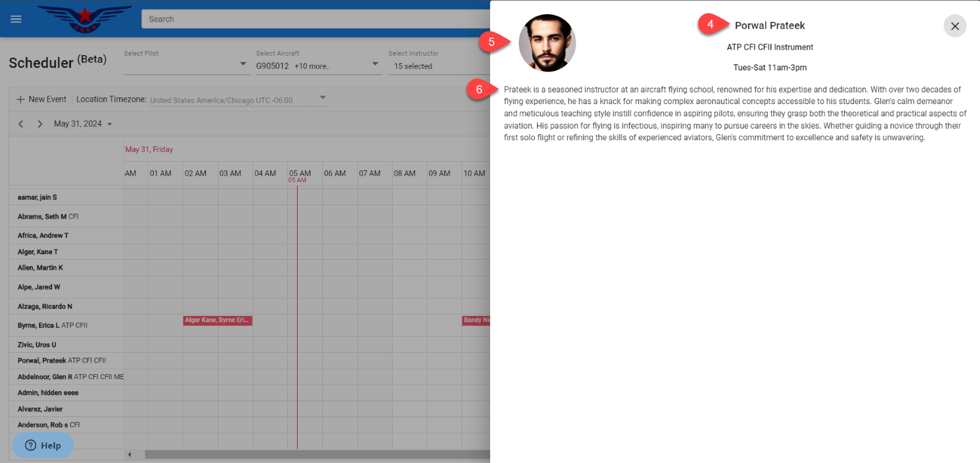Expand the Location Timezone dropdown
Screen dimensions: 980x463
coord(323,97)
